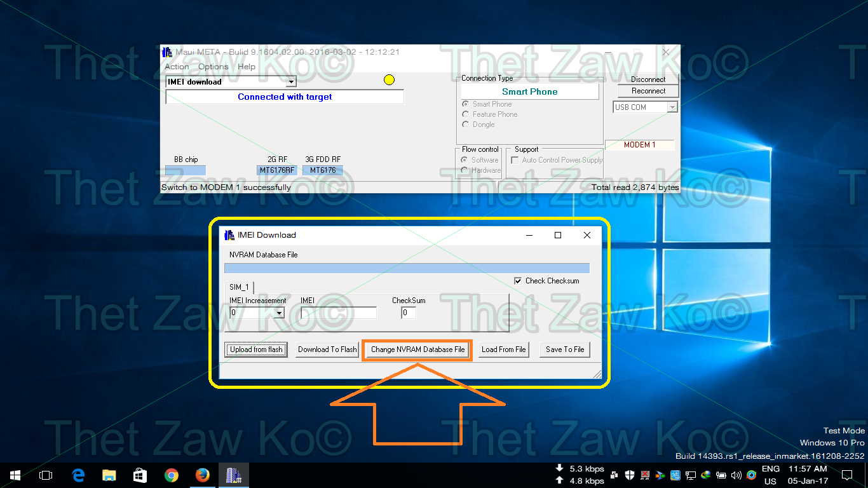Viewport: 868px width, 488px height.
Task: Expand the USB COM port dropdown
Action: 672,107
